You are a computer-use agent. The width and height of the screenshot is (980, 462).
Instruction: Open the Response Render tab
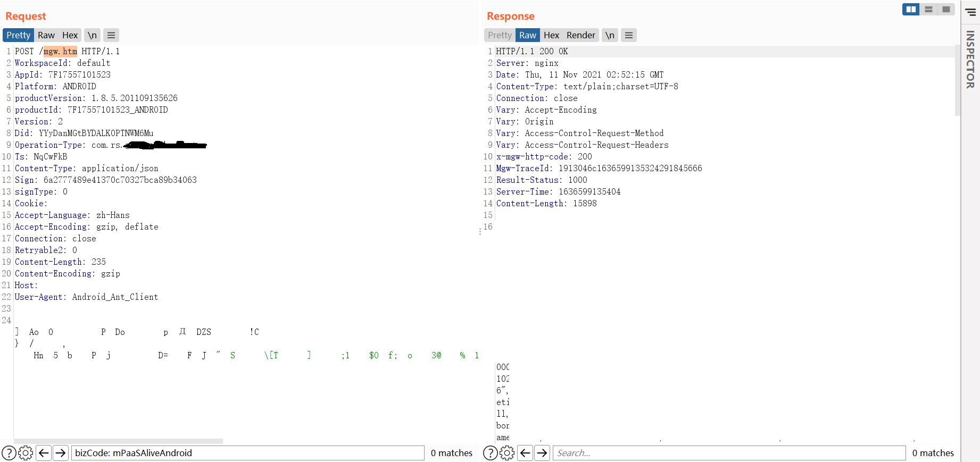pos(581,35)
